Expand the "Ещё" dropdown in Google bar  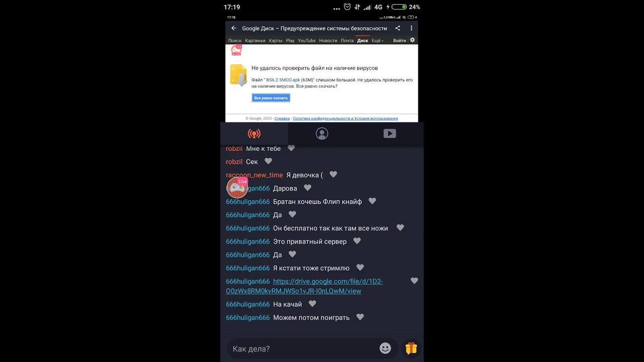tap(377, 41)
